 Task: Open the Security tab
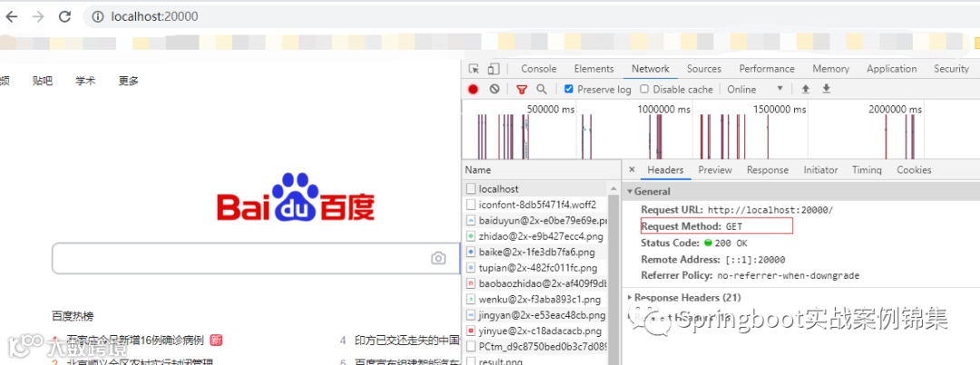[951, 69]
